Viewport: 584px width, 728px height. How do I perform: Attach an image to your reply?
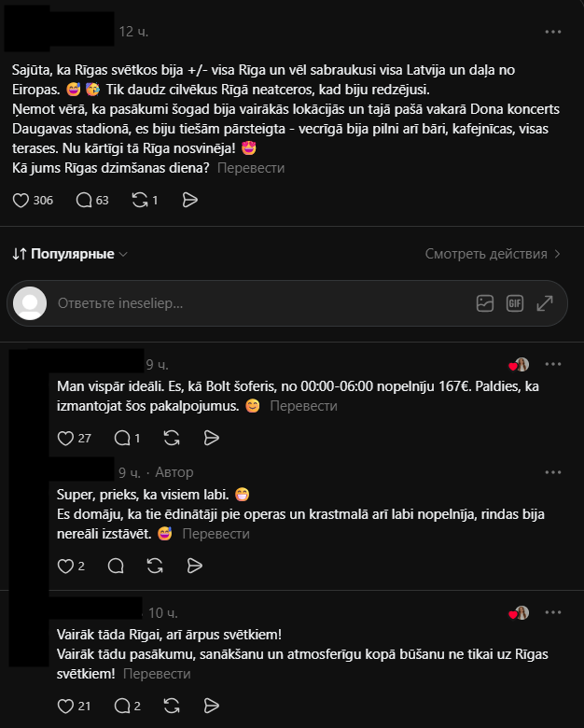(485, 303)
